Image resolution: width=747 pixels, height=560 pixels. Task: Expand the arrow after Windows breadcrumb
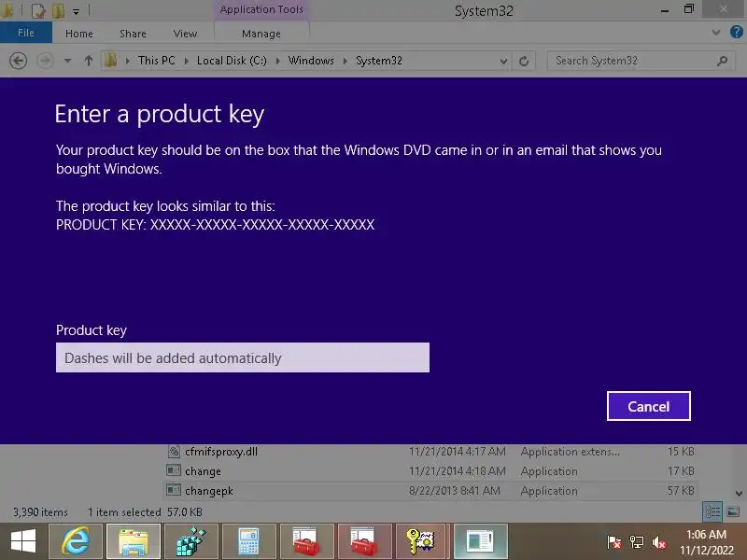tap(345, 61)
